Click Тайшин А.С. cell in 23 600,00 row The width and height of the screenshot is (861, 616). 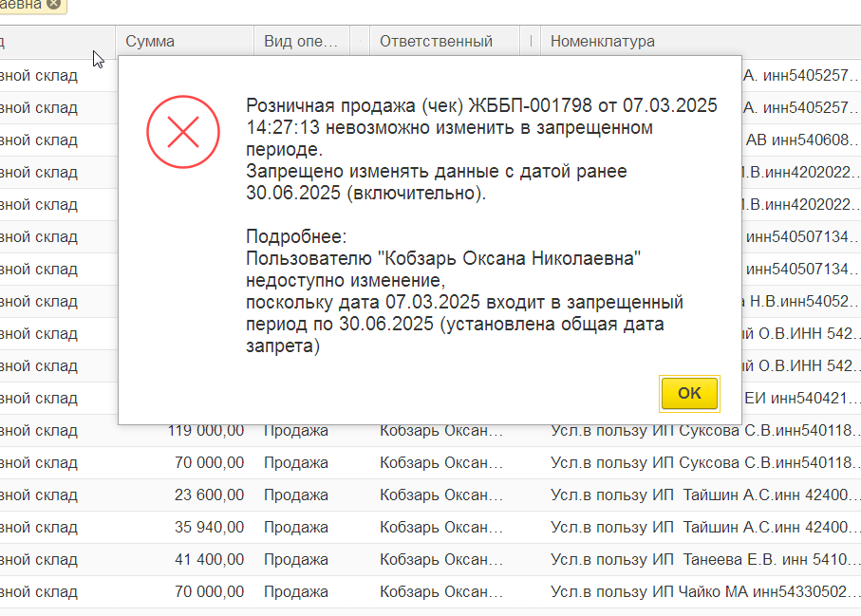701,495
